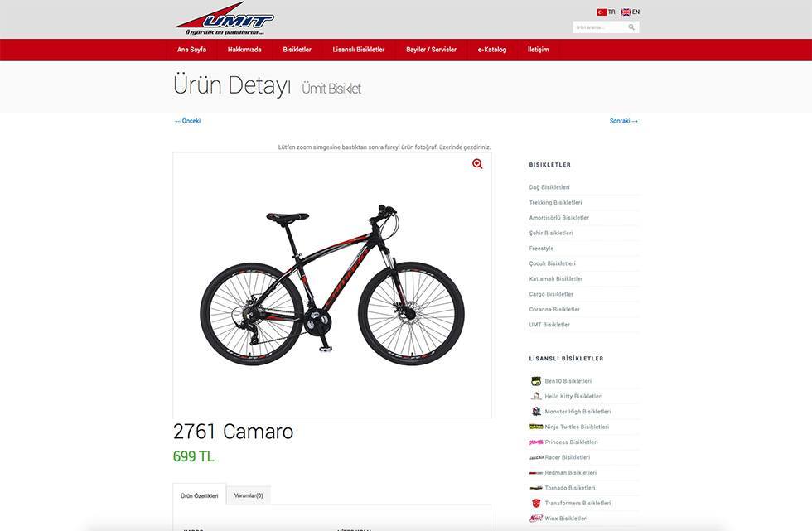Open Transformers Bisikletleri brand icon
812x531 pixels.
click(x=536, y=503)
